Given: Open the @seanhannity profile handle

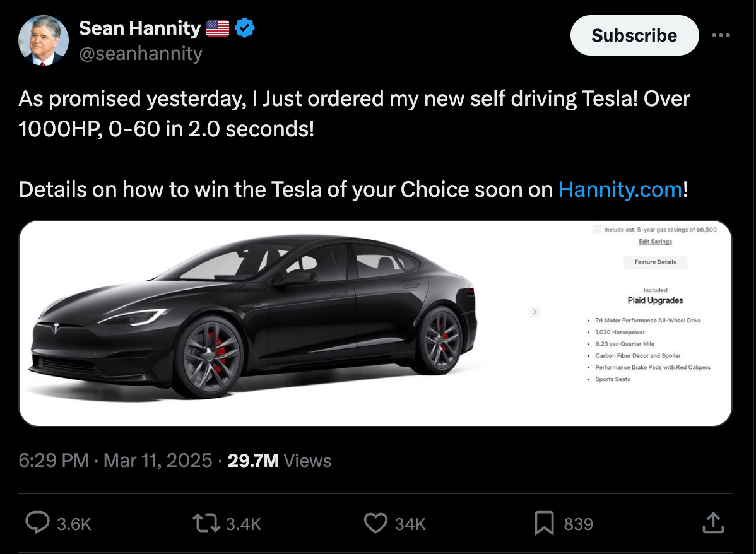Looking at the screenshot, I should [x=140, y=54].
